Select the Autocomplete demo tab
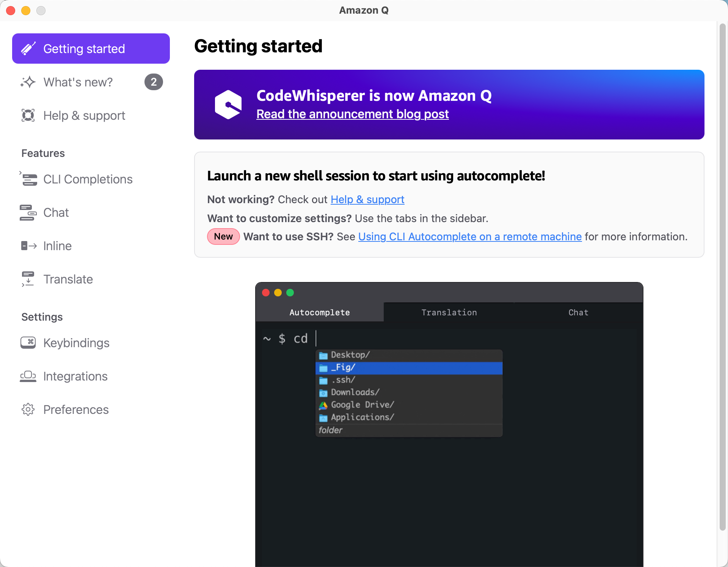 point(320,312)
